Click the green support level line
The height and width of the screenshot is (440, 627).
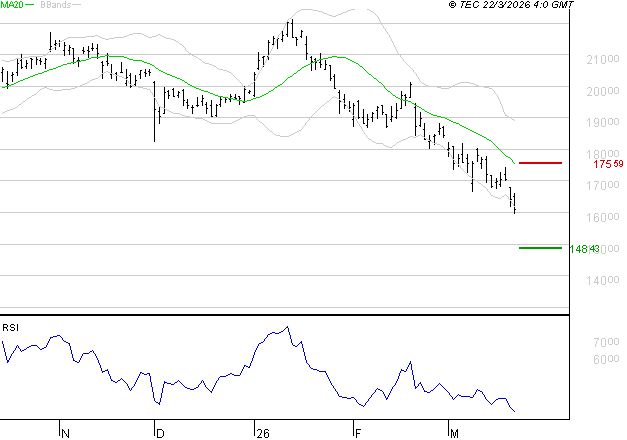tap(540, 248)
